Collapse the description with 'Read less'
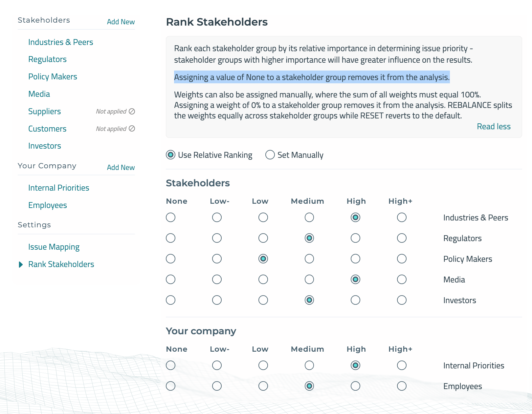 point(494,126)
